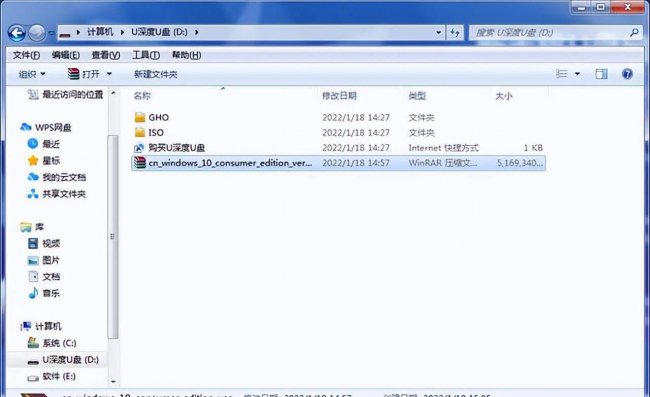Open the 帮助(H) menu
Viewport: 650px width, 397px height.
coord(187,55)
